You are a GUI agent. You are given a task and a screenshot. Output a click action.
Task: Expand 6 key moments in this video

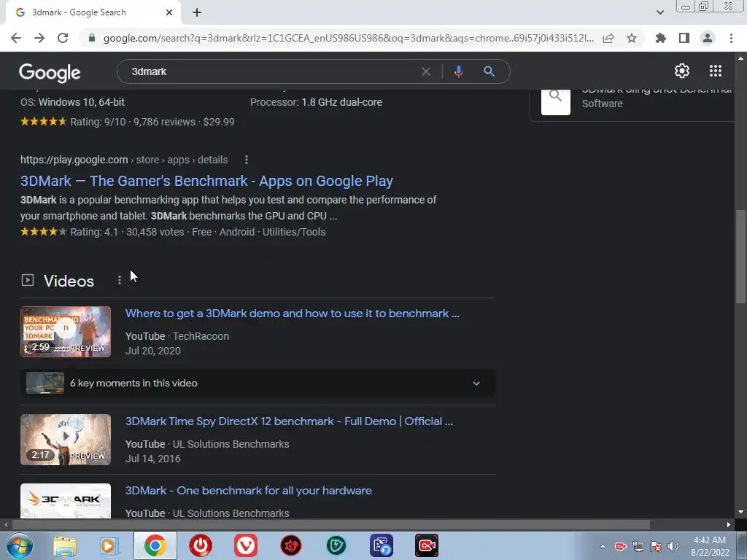point(258,384)
